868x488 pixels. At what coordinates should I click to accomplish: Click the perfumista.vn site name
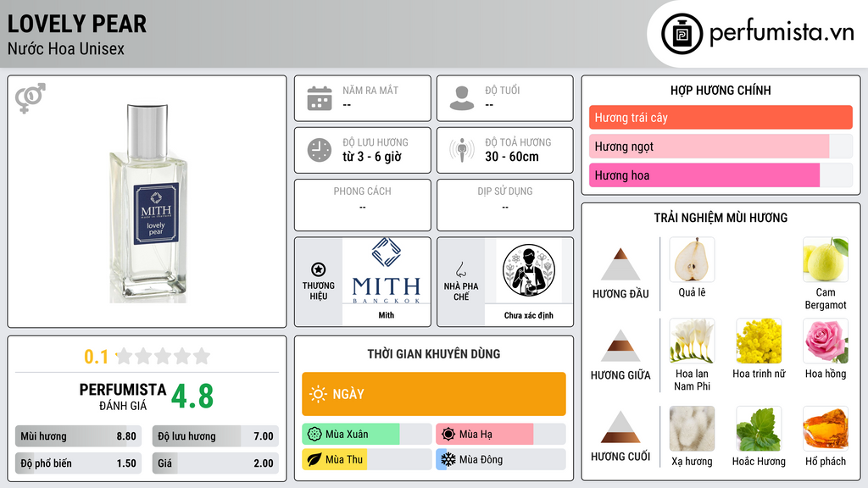point(782,33)
